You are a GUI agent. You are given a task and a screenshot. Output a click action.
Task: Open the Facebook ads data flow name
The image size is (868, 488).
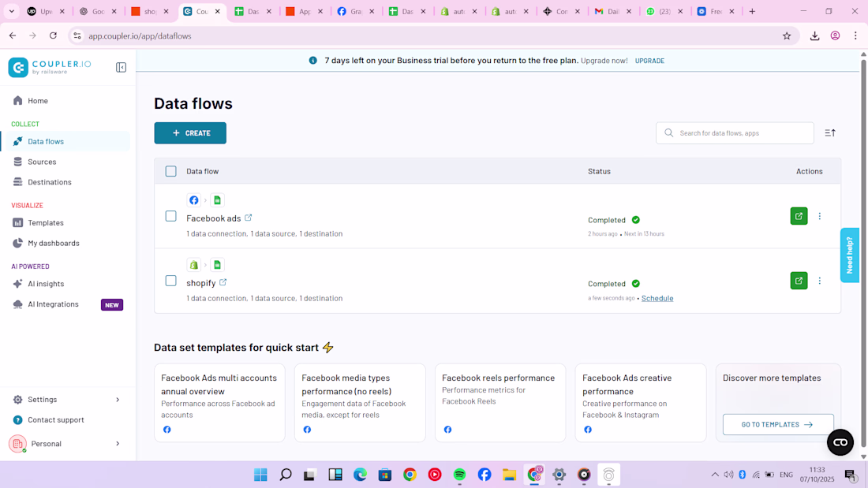point(214,218)
